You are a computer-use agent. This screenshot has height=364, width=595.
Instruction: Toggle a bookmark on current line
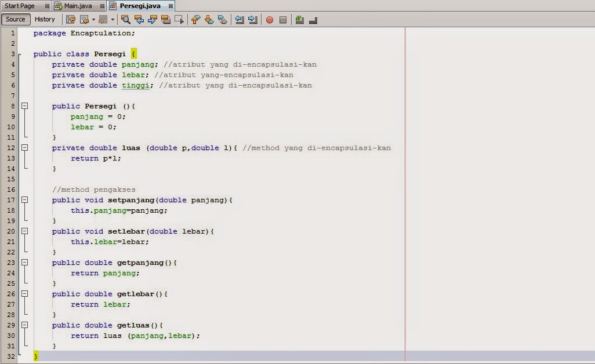[x=223, y=20]
